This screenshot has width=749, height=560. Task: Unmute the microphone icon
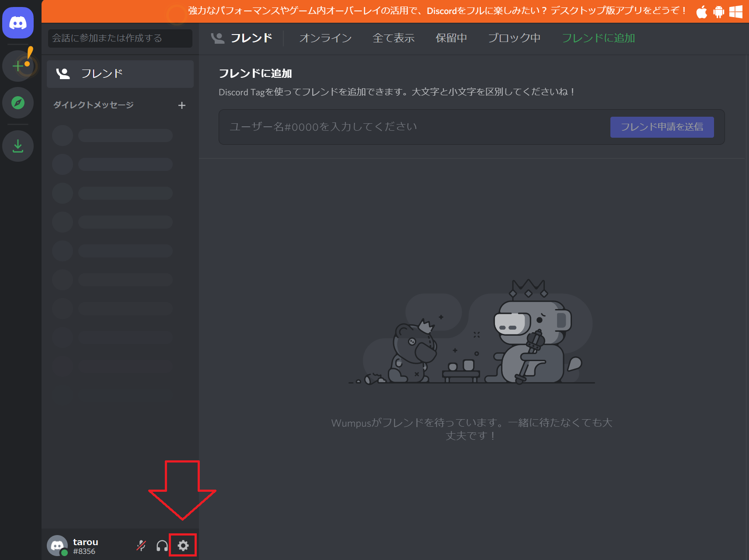(141, 546)
